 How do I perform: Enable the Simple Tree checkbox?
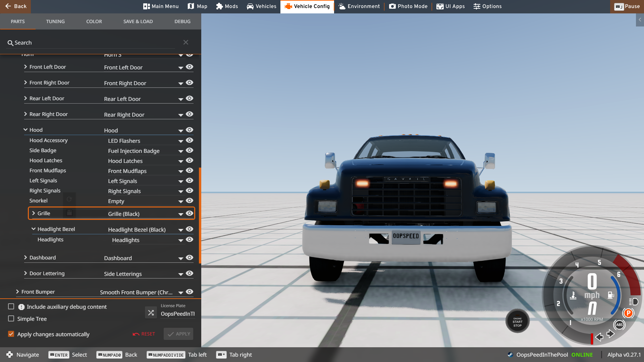[11, 318]
